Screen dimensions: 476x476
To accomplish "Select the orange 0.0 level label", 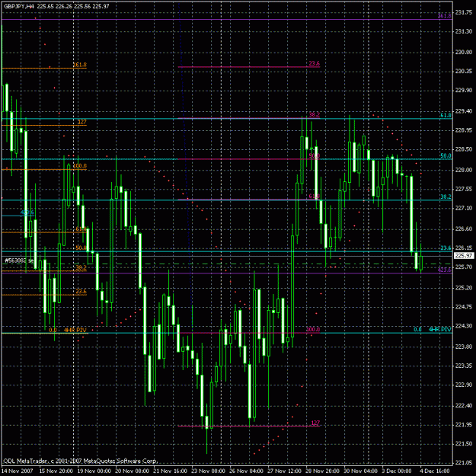I will click(x=53, y=330).
